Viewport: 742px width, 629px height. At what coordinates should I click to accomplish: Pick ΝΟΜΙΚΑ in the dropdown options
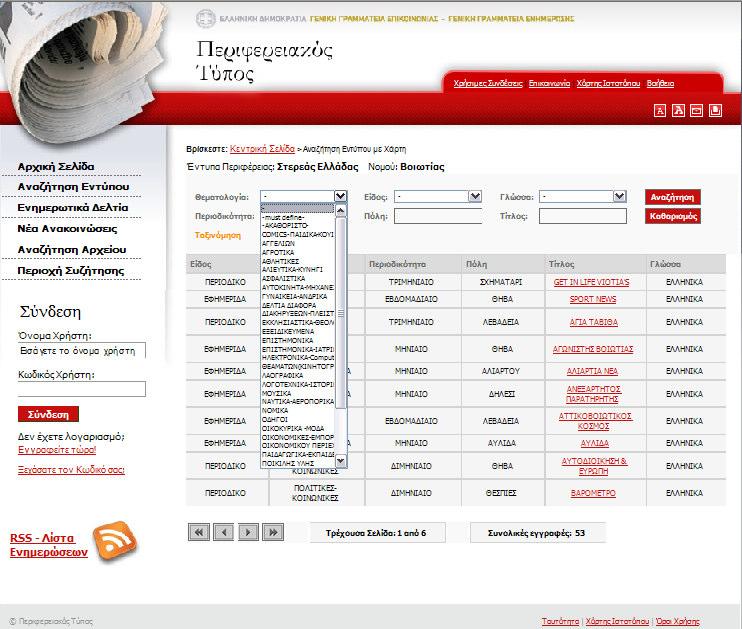click(275, 410)
